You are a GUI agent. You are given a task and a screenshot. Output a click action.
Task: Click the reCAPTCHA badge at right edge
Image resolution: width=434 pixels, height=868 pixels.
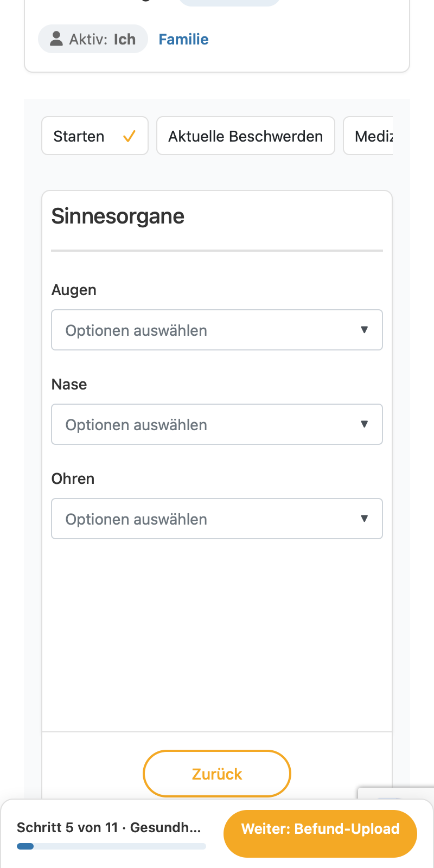point(396,793)
